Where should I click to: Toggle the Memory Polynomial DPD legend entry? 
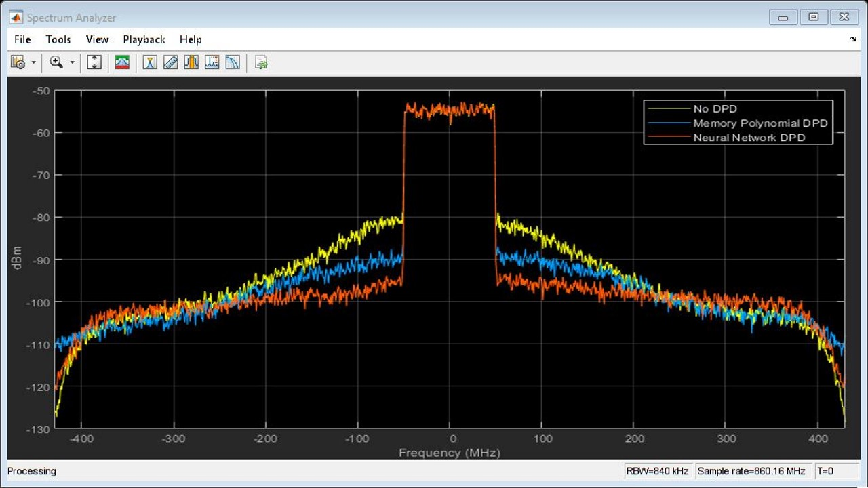click(759, 123)
